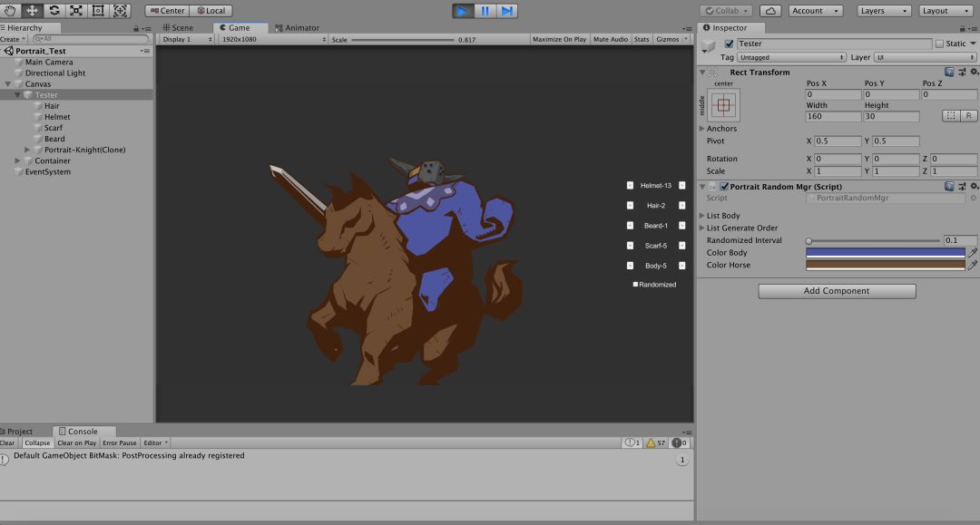Image resolution: width=980 pixels, height=525 pixels.
Task: Select the Rotate tool
Action: (x=54, y=11)
